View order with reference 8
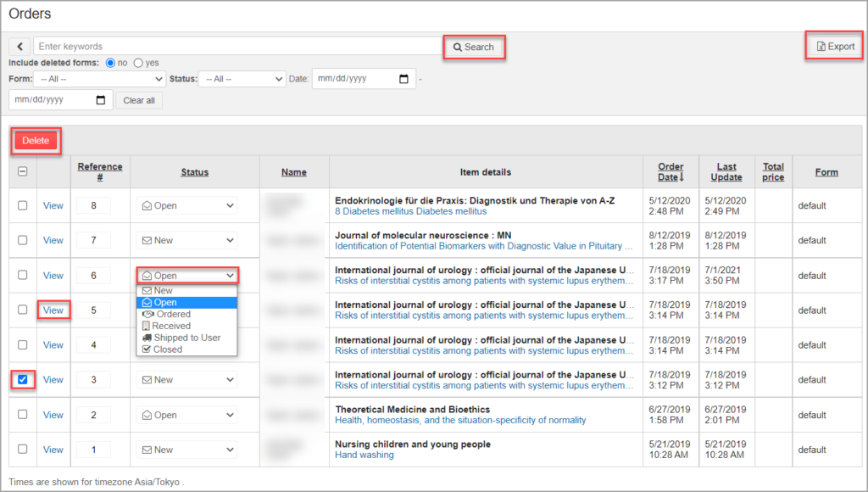The width and height of the screenshot is (868, 492). pos(53,205)
